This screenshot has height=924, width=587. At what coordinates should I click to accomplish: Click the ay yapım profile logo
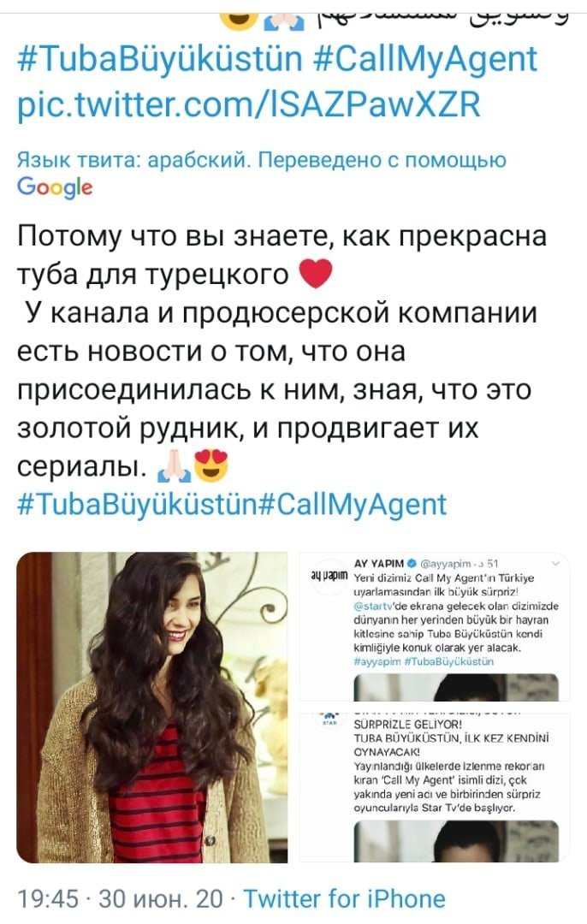pyautogui.click(x=329, y=575)
